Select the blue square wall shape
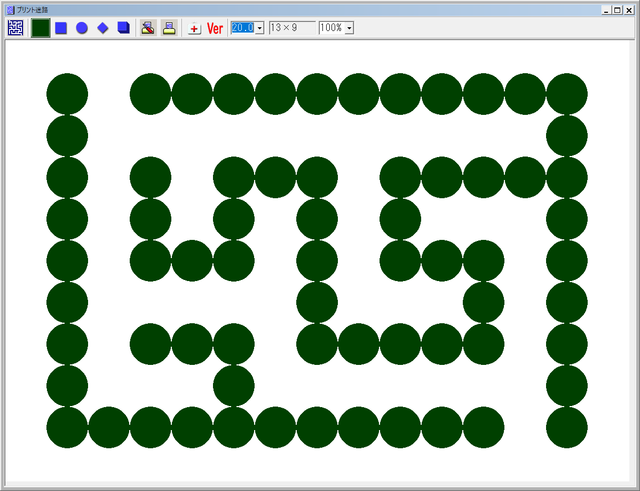The image size is (640, 491). [x=62, y=28]
